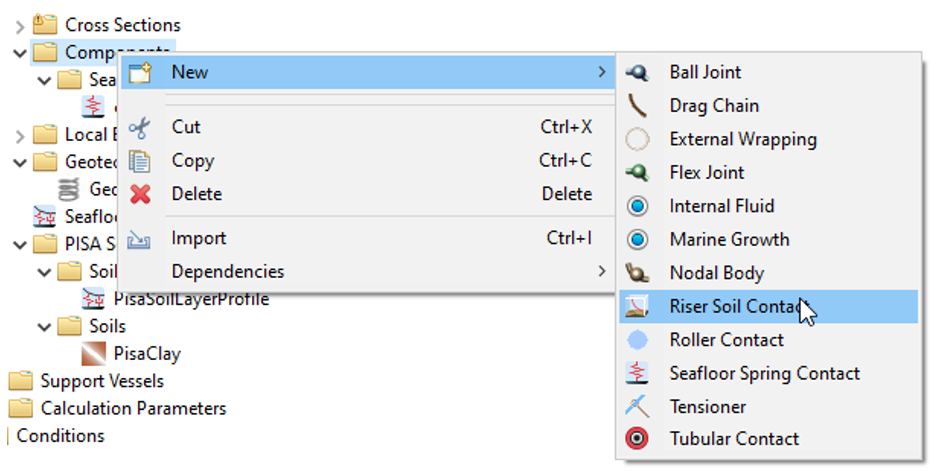Click the External Wrapping circle icon
The width and height of the screenshot is (936, 471).
(637, 139)
